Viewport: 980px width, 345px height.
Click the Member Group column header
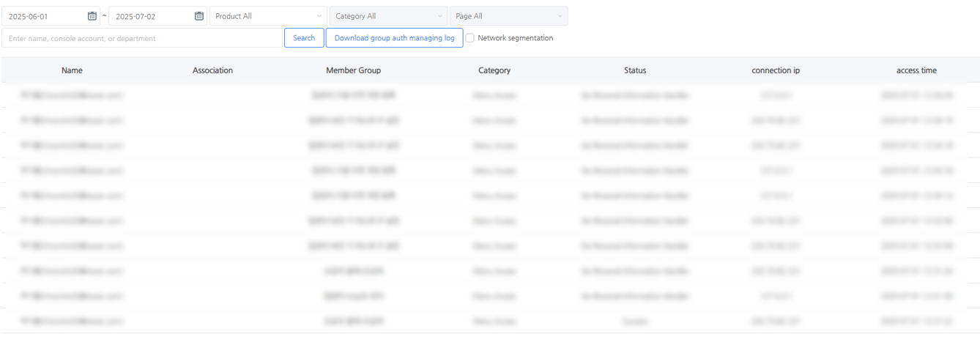click(353, 70)
